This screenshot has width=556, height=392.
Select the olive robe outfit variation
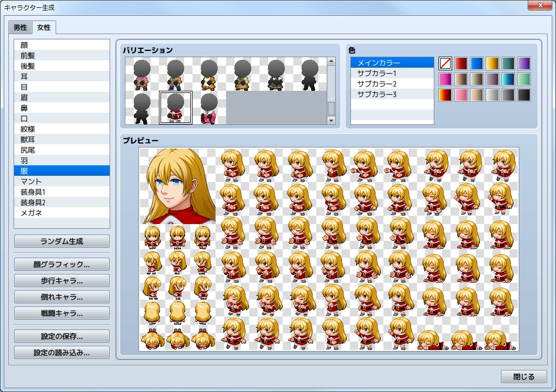click(242, 74)
